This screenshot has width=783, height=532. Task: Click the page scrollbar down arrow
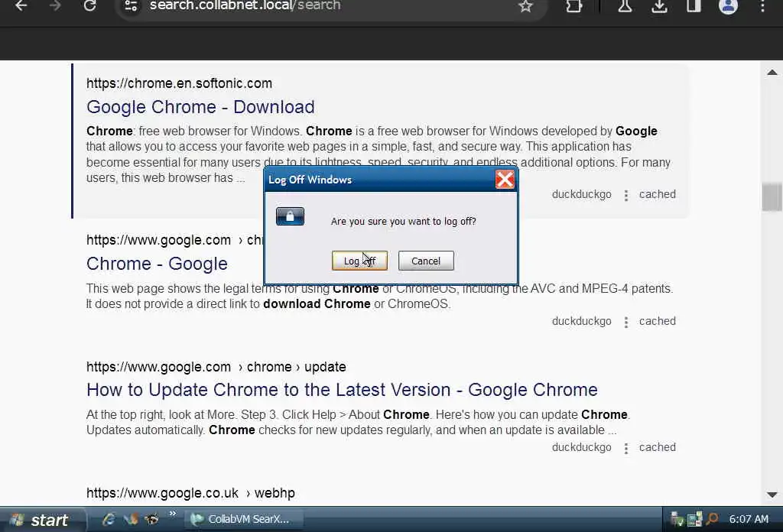(772, 495)
